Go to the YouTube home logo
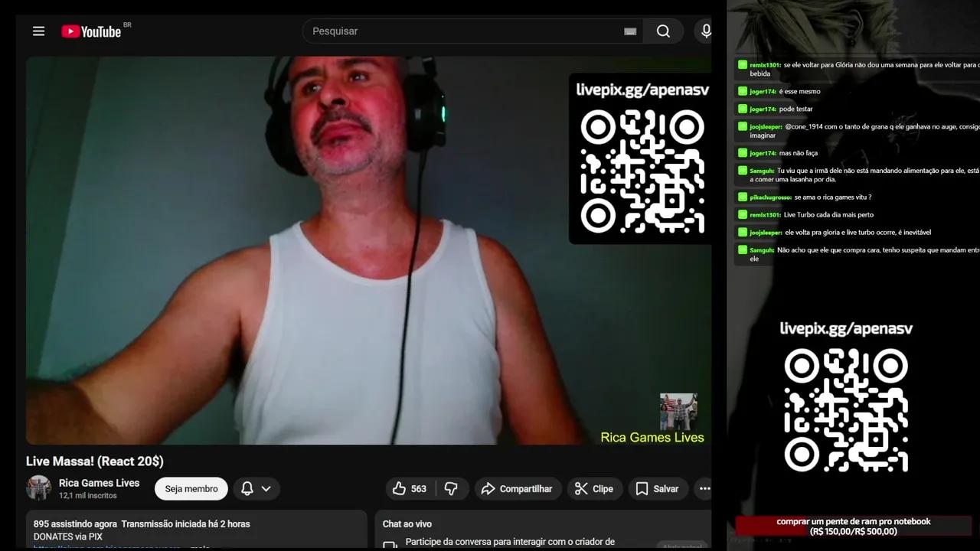The height and width of the screenshot is (551, 980). pos(92,31)
